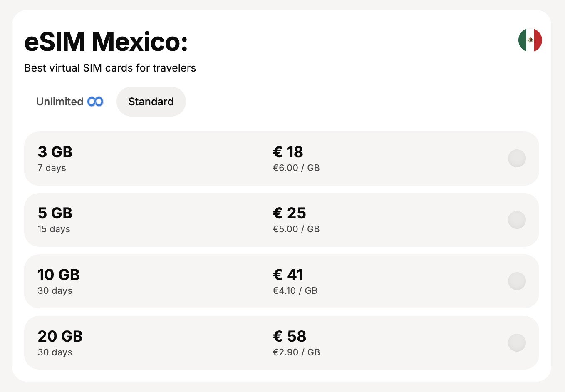
Task: Click the "20 GB" plan title
Action: tap(60, 336)
